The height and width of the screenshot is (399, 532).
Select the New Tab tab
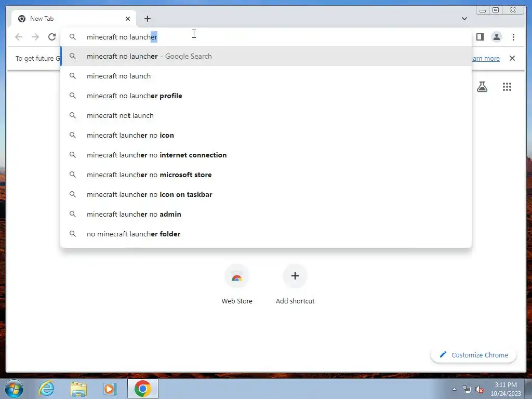pos(74,19)
